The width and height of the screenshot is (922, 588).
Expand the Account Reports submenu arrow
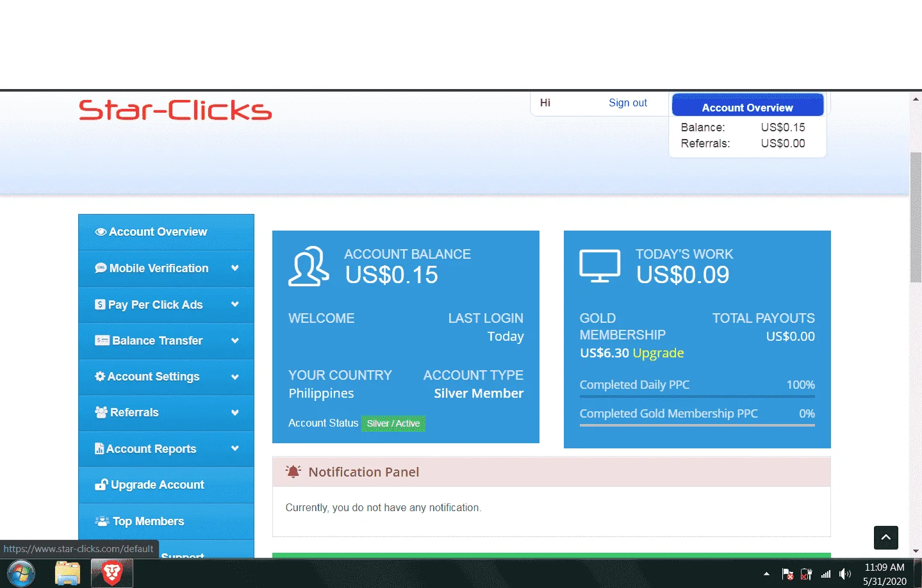coord(235,449)
